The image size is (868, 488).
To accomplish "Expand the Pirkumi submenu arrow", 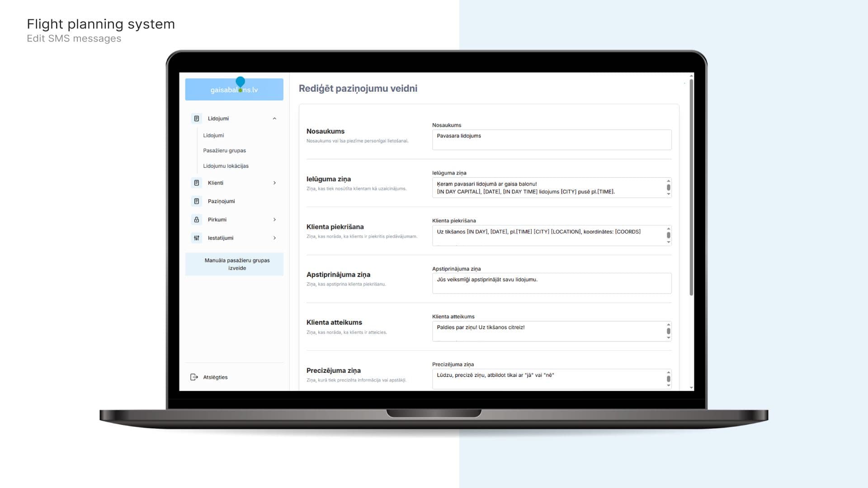I will pos(274,220).
